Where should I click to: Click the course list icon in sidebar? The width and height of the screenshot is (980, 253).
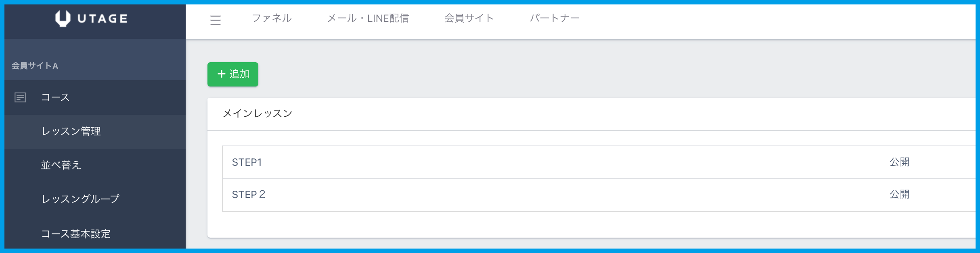pos(20,97)
